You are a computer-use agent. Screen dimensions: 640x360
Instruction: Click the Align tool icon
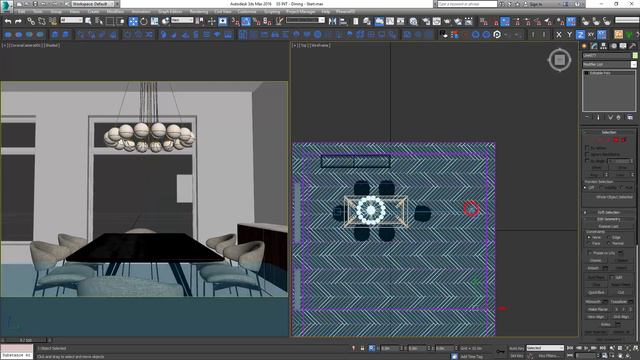pyautogui.click(x=343, y=21)
